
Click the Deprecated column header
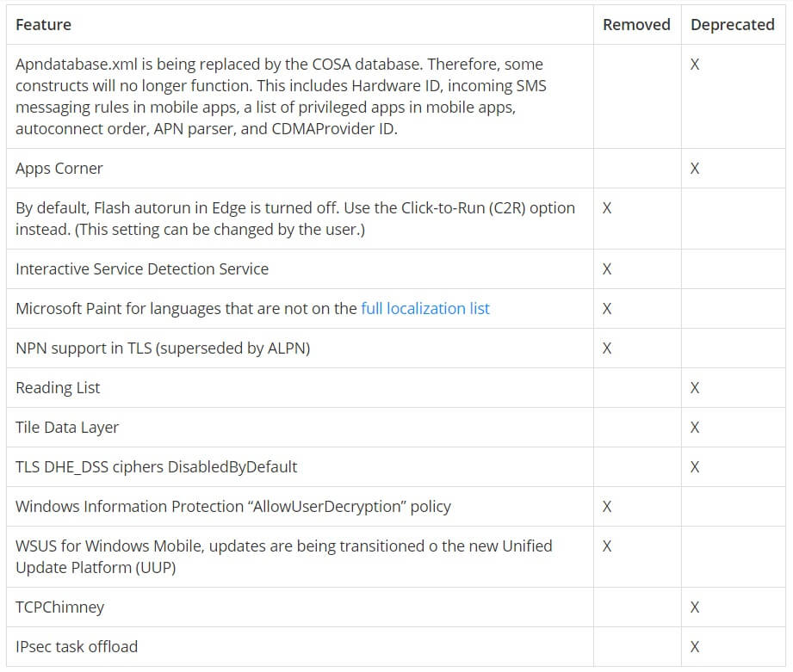point(733,25)
